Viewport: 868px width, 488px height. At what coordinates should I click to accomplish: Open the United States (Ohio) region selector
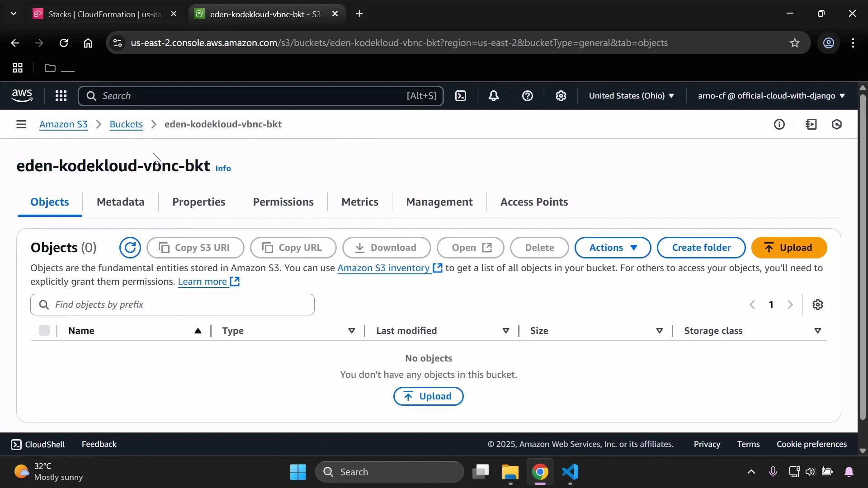click(x=631, y=96)
